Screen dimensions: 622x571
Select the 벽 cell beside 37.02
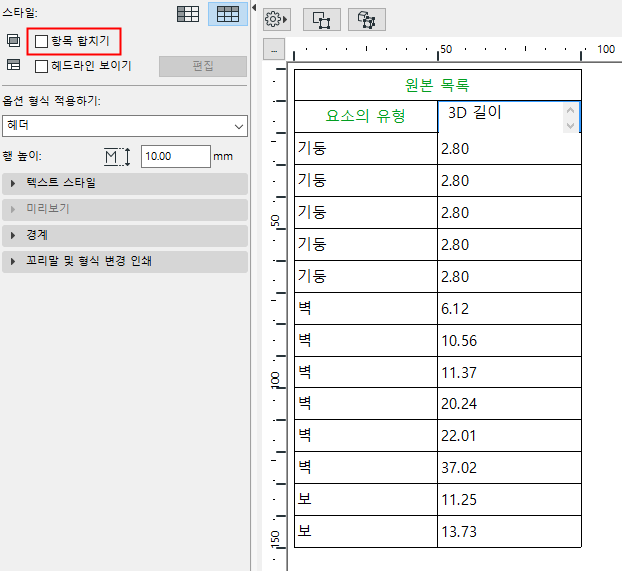click(366, 467)
